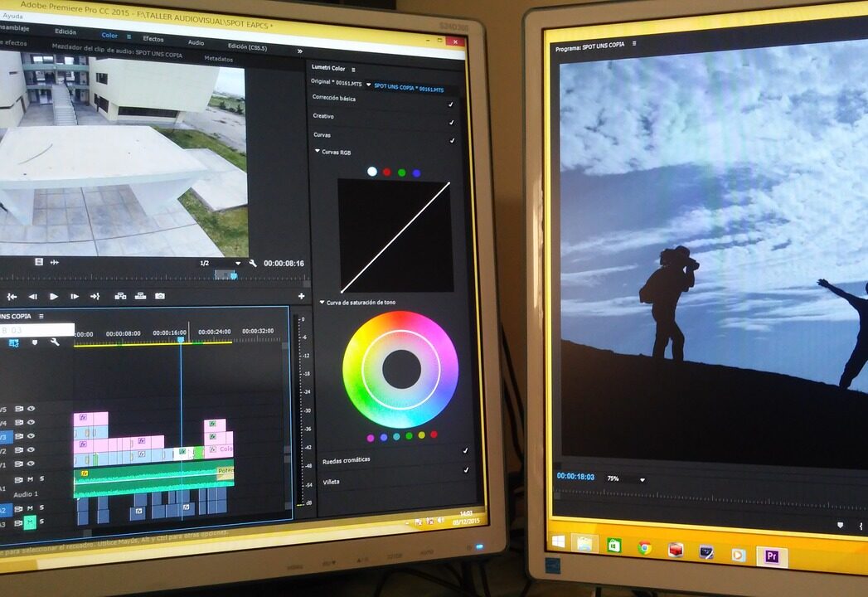The height and width of the screenshot is (597, 868).
Task: Open the button editor plus icon
Action: [x=301, y=296]
